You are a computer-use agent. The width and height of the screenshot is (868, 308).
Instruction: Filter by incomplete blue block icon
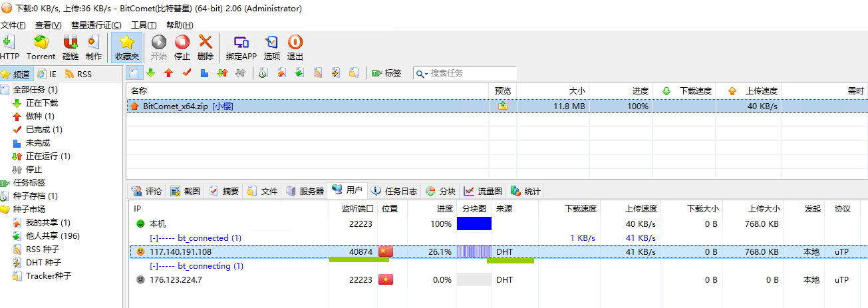(x=205, y=73)
